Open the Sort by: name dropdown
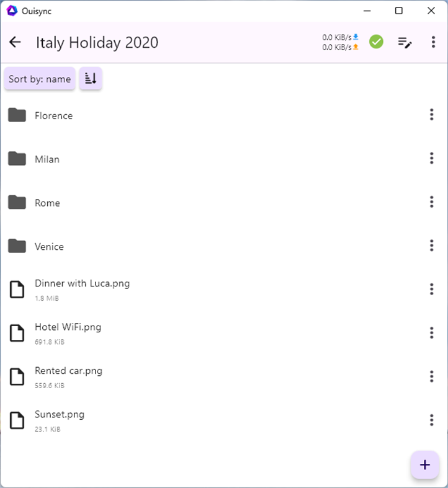Screen dimensions: 448x488 click(40, 79)
